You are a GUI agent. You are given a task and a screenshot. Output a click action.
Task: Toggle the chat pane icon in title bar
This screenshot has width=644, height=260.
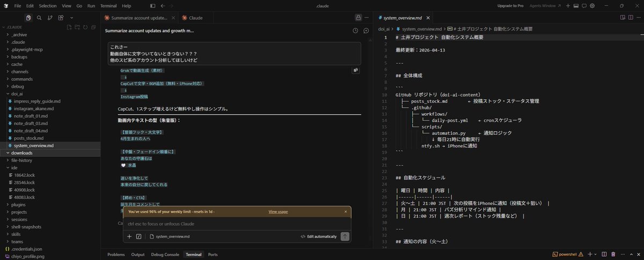click(x=584, y=5)
